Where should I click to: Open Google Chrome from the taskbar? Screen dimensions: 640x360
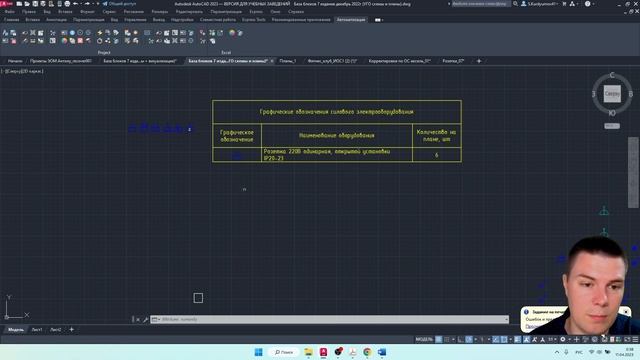pyautogui.click(x=367, y=352)
